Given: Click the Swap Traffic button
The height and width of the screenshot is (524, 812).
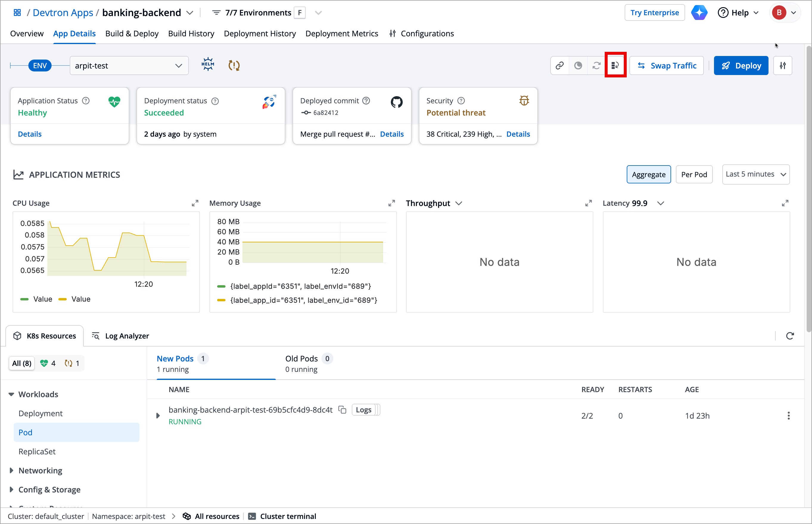Looking at the screenshot, I should pyautogui.click(x=667, y=65).
